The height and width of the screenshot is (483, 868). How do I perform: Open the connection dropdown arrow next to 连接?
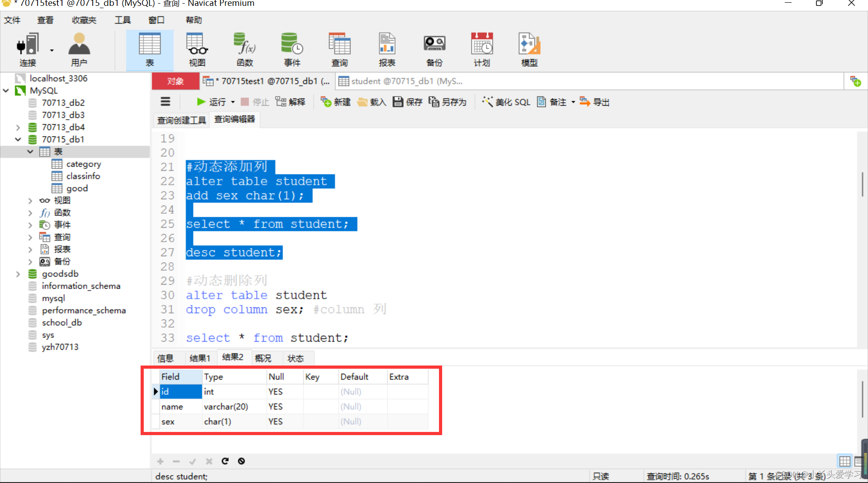click(52, 50)
